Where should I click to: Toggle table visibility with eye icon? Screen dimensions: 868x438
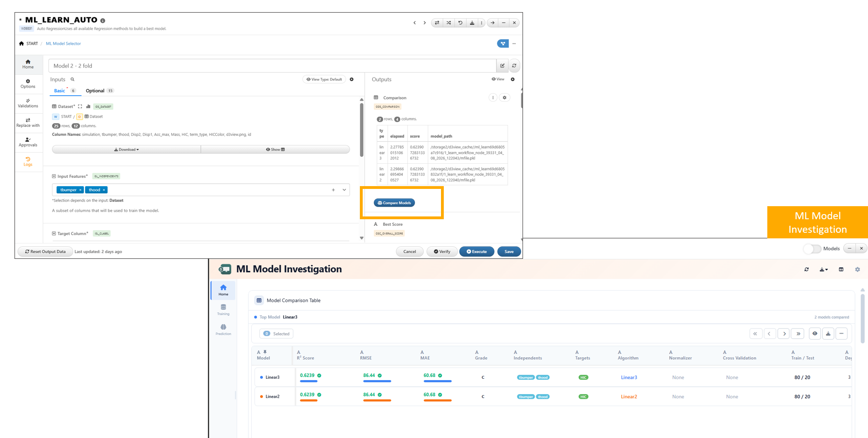815,334
